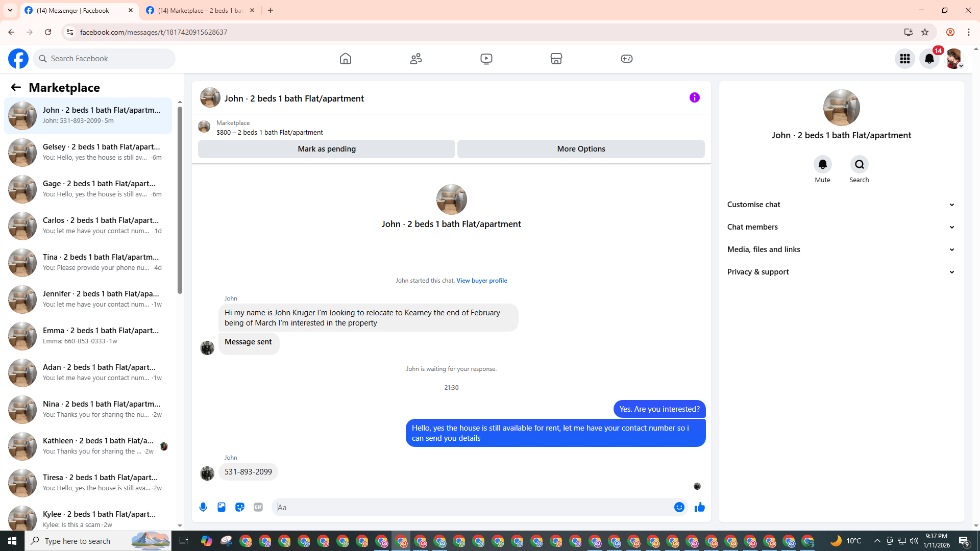Viewport: 980px width, 551px height.
Task: Choose a GIF icon
Action: pos(258,507)
